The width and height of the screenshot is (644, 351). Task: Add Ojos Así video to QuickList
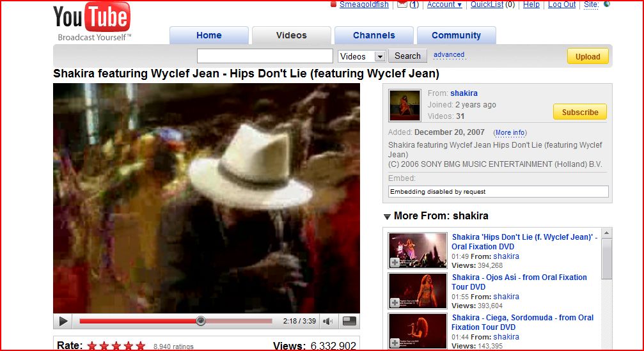pos(395,302)
